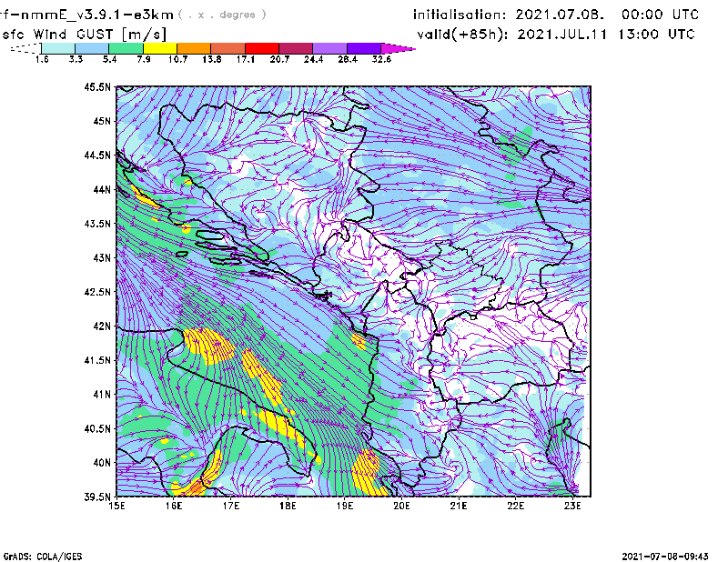
Task: Click the '40.5N' latitude label
Action: (x=97, y=429)
